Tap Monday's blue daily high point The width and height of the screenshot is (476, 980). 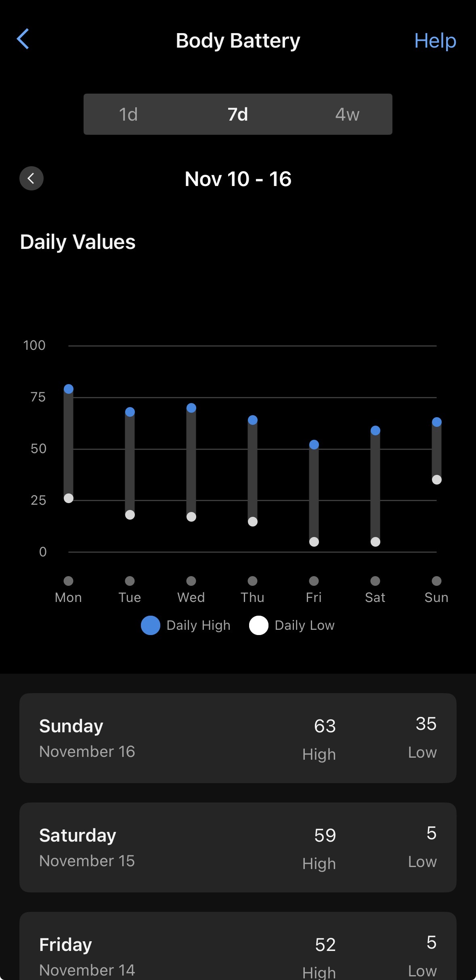click(69, 389)
